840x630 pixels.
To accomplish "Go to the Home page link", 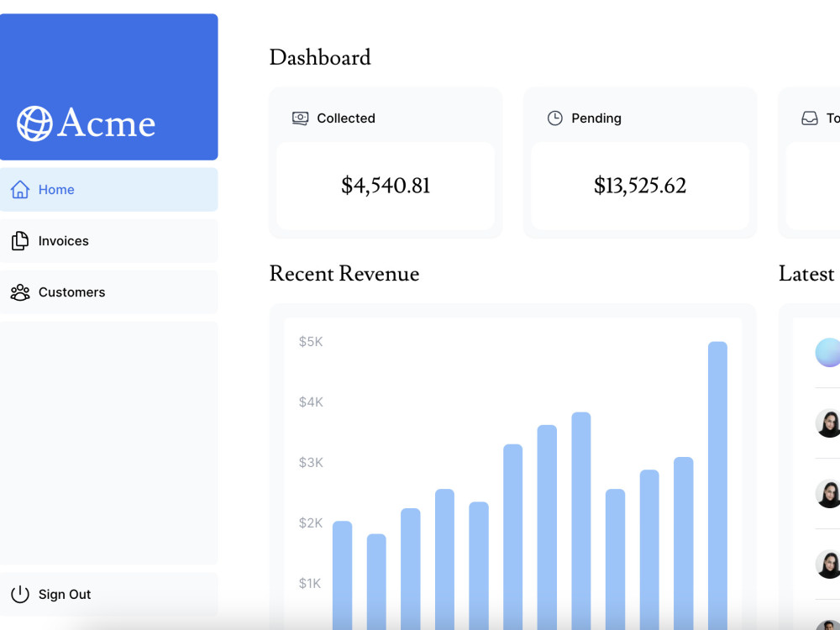I will tap(108, 190).
